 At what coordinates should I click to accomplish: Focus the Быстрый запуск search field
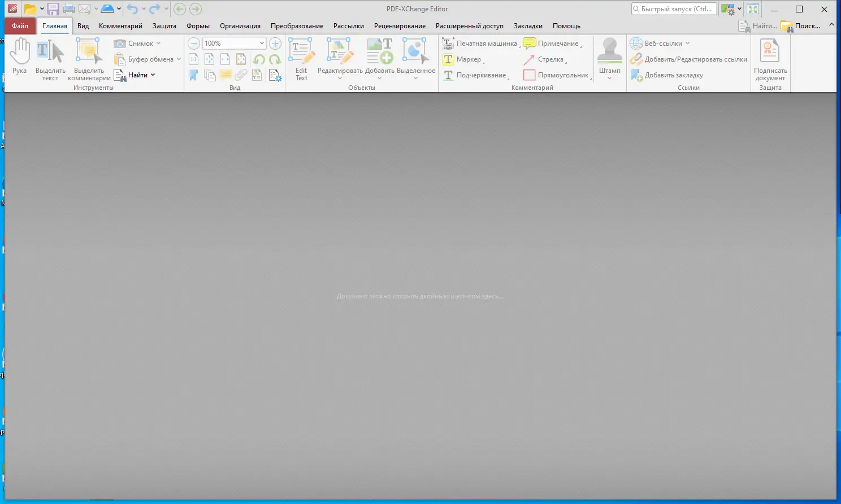pyautogui.click(x=674, y=9)
